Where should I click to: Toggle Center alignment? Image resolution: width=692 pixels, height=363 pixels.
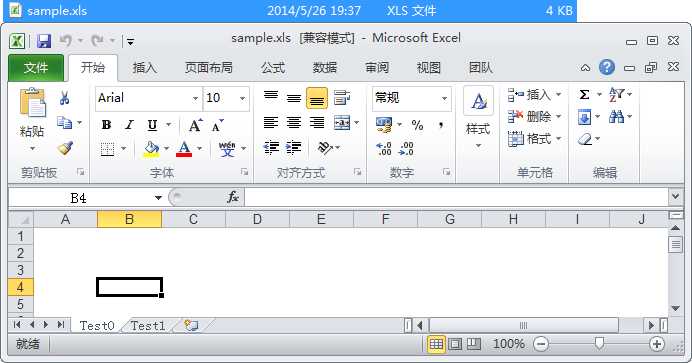(294, 123)
